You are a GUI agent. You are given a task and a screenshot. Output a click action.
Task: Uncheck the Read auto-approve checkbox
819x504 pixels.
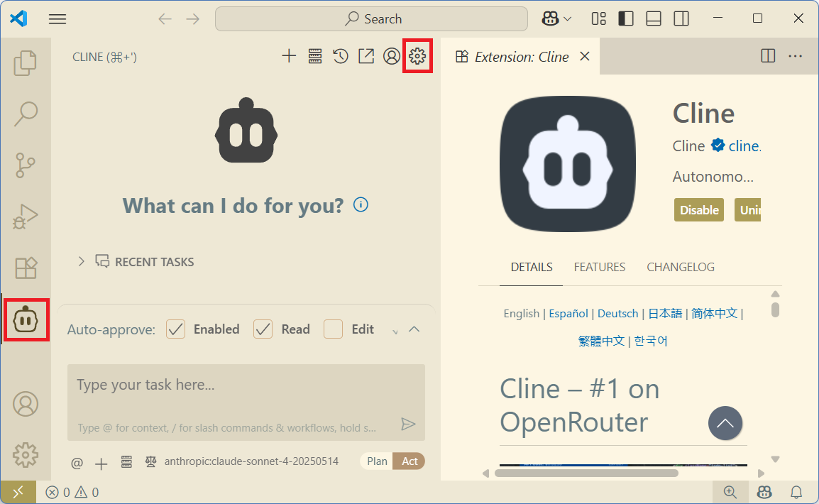(263, 329)
